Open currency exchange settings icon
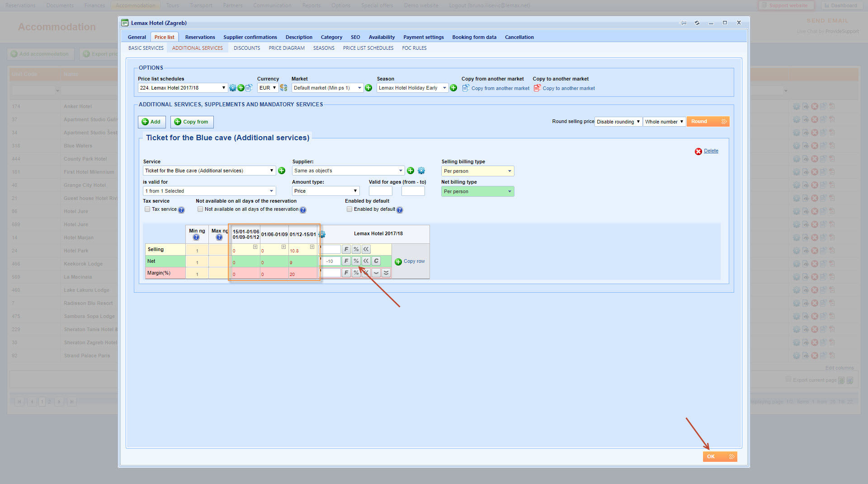 [283, 88]
